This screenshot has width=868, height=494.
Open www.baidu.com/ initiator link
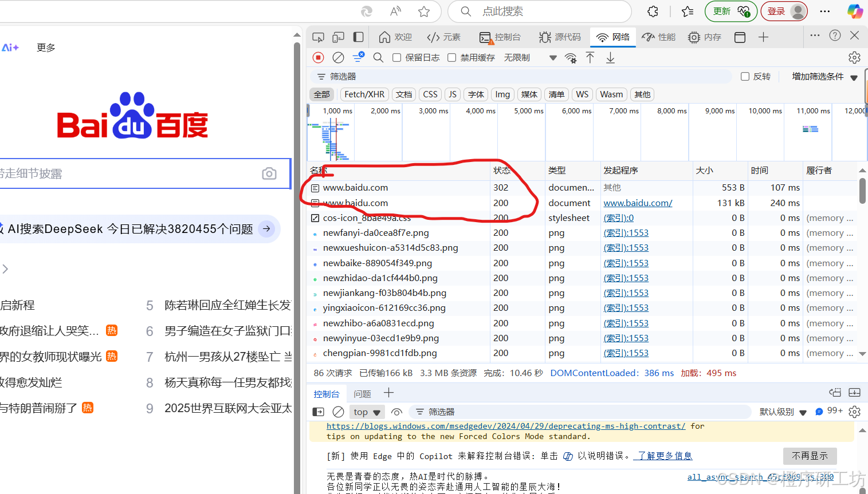click(x=638, y=203)
